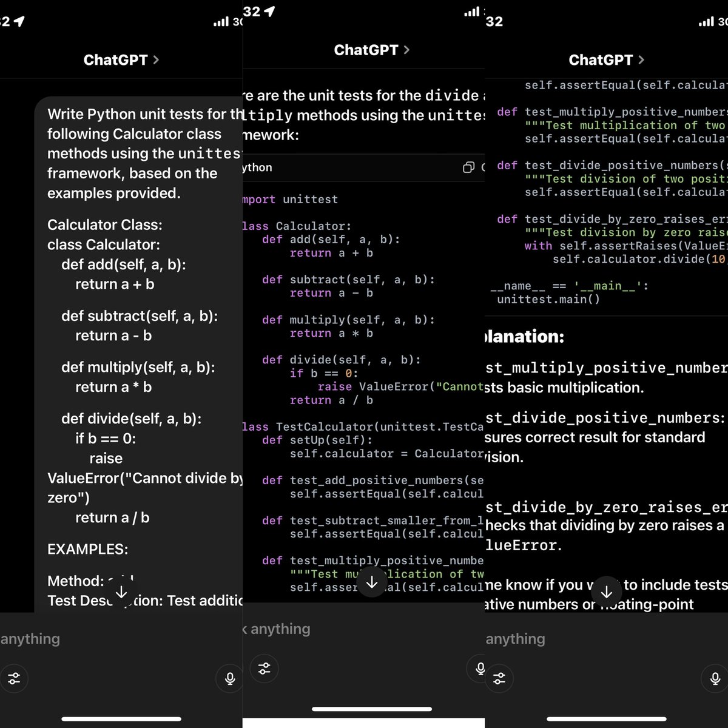
Task: Tap 'with self.assertRaises(ValueE' code line
Action: (x=626, y=246)
